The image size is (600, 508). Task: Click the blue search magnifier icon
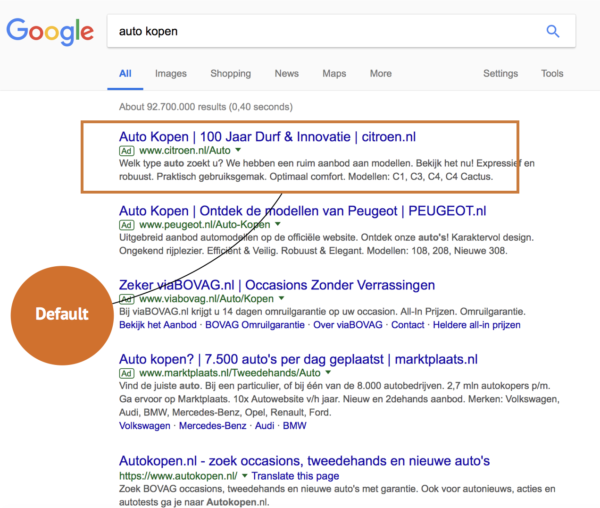(x=553, y=31)
